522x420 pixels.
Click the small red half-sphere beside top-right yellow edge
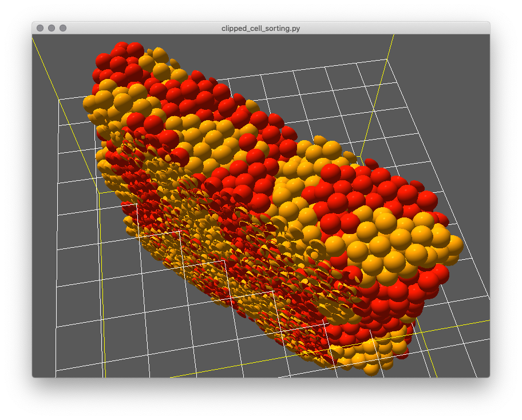[x=371, y=164]
